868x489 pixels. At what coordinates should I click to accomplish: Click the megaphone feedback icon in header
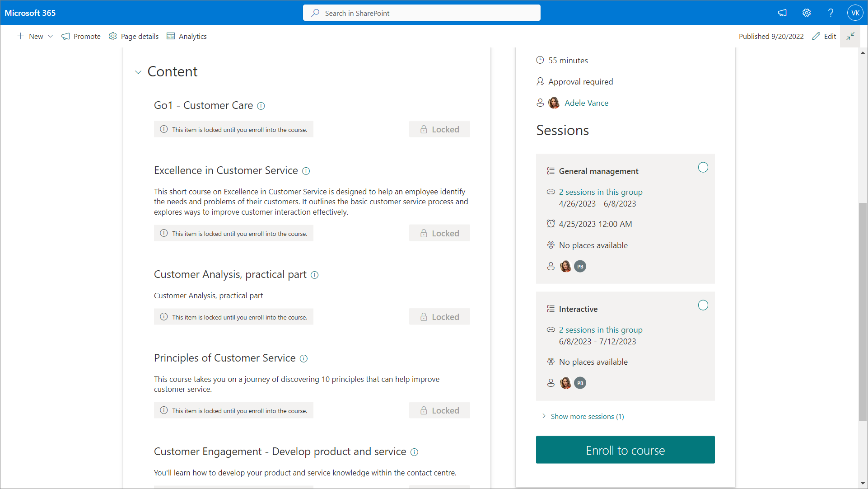782,13
